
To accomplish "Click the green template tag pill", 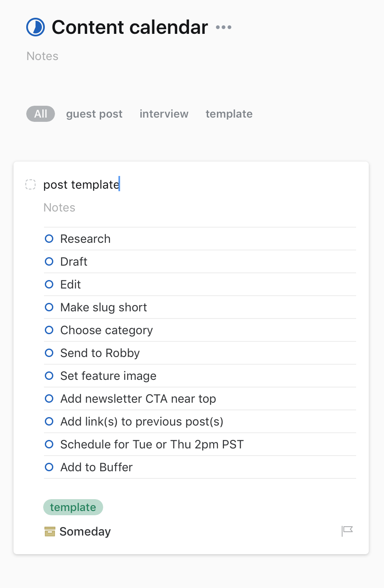I will (x=73, y=507).
